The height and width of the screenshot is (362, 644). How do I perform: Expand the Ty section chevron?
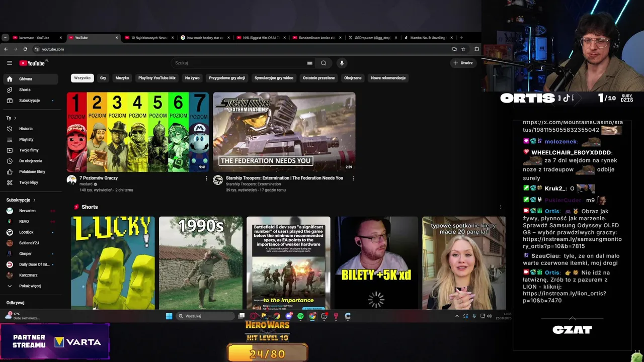pyautogui.click(x=15, y=118)
